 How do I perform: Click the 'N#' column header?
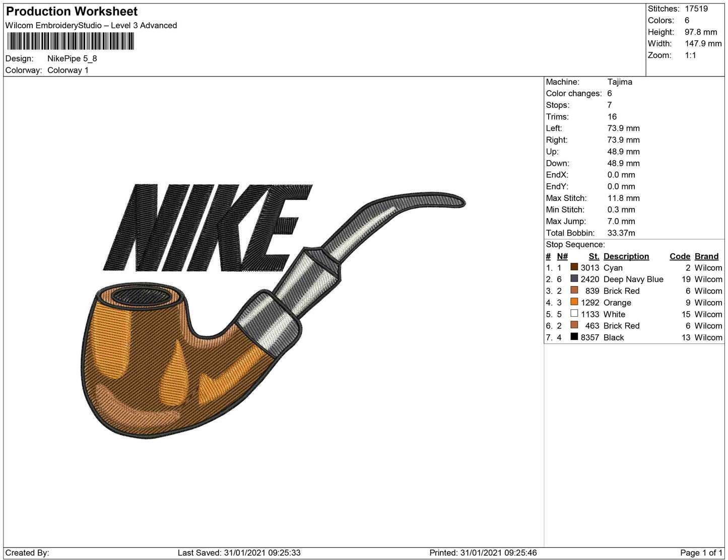[562, 256]
